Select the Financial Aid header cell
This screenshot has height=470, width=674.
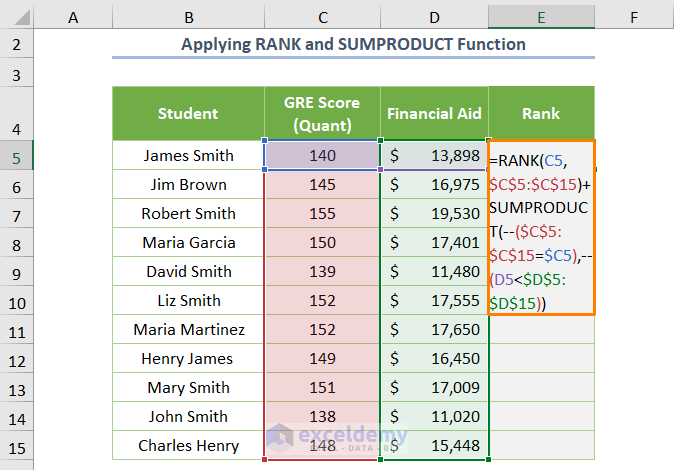pos(434,114)
